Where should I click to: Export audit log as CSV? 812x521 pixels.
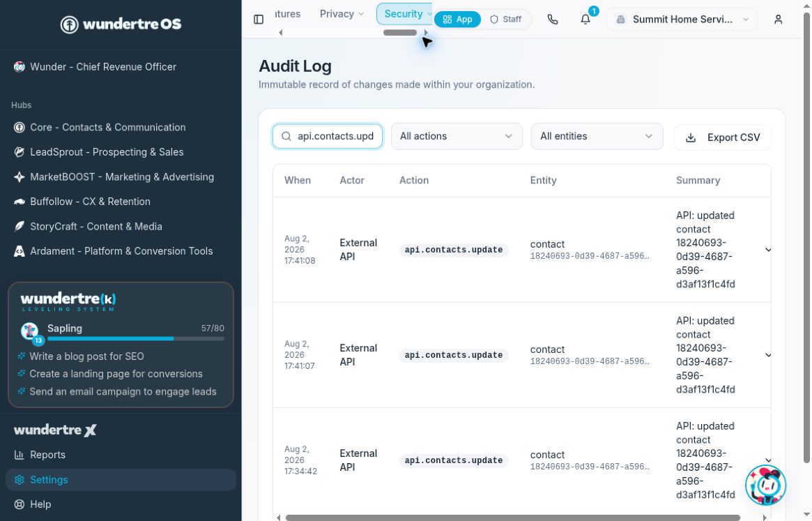[722, 137]
